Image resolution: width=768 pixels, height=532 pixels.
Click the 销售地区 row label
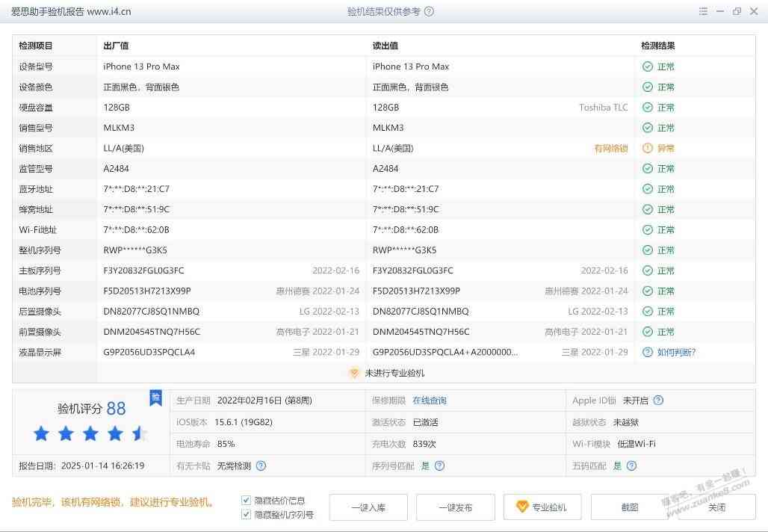[36, 149]
